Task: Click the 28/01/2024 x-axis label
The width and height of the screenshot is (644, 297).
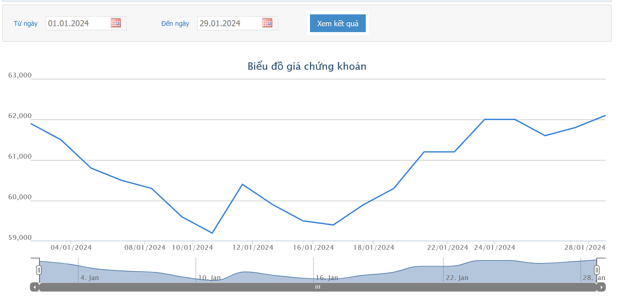Action: pos(585,248)
